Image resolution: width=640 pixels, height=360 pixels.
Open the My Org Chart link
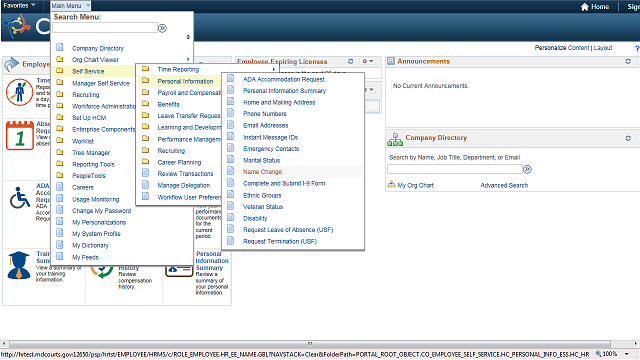point(416,185)
